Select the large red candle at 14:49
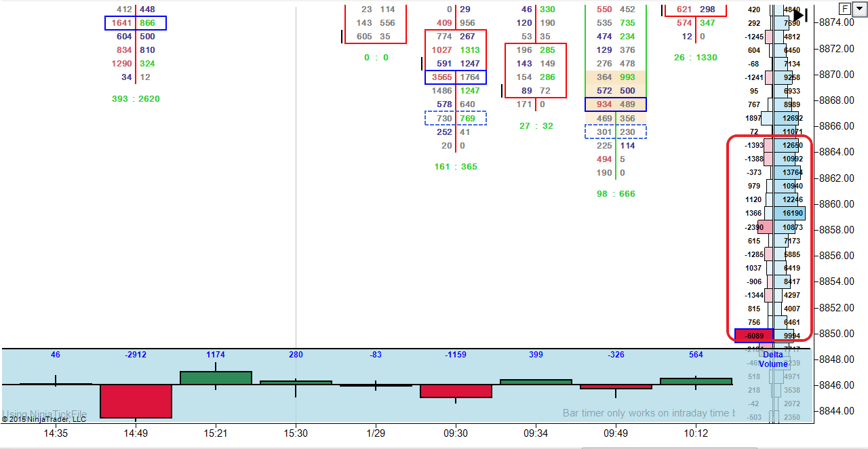Image resolution: width=868 pixels, height=449 pixels. point(136,401)
